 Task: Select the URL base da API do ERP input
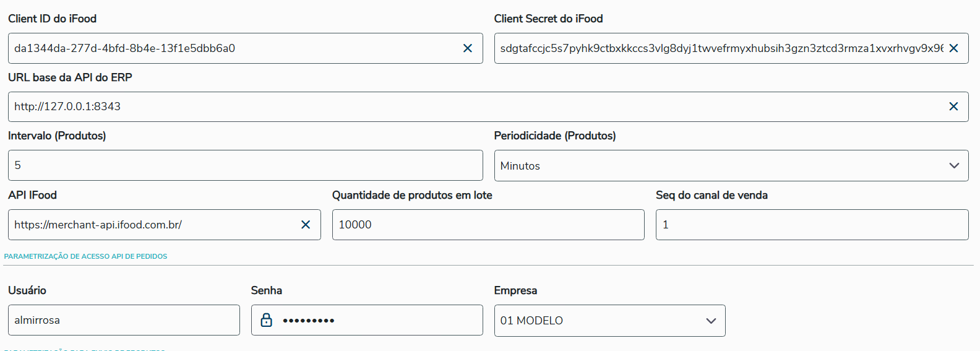[476, 106]
